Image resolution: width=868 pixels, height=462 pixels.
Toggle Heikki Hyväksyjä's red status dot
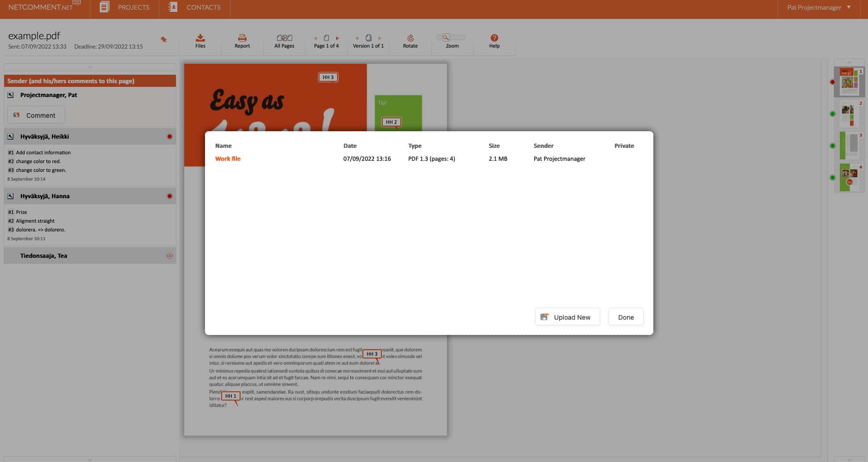(169, 137)
